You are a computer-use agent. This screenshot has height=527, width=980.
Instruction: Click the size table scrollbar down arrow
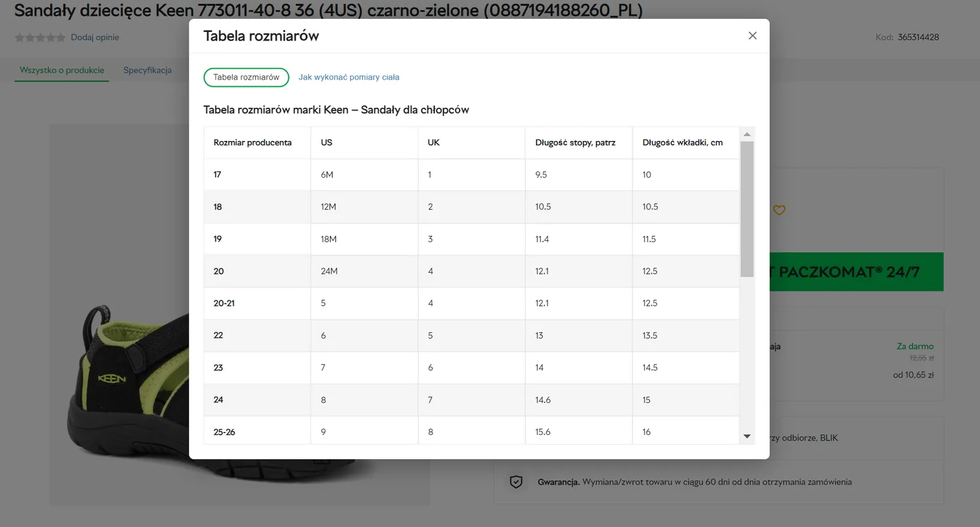click(747, 436)
